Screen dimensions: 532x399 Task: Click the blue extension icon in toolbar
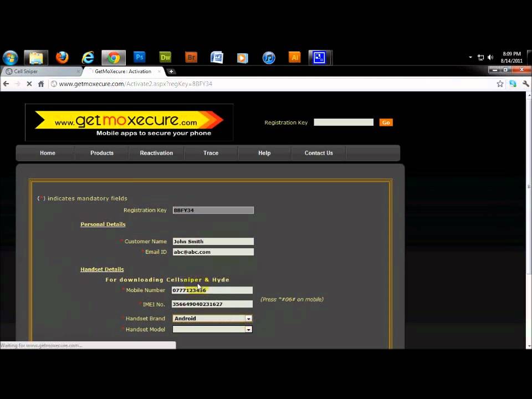513,84
